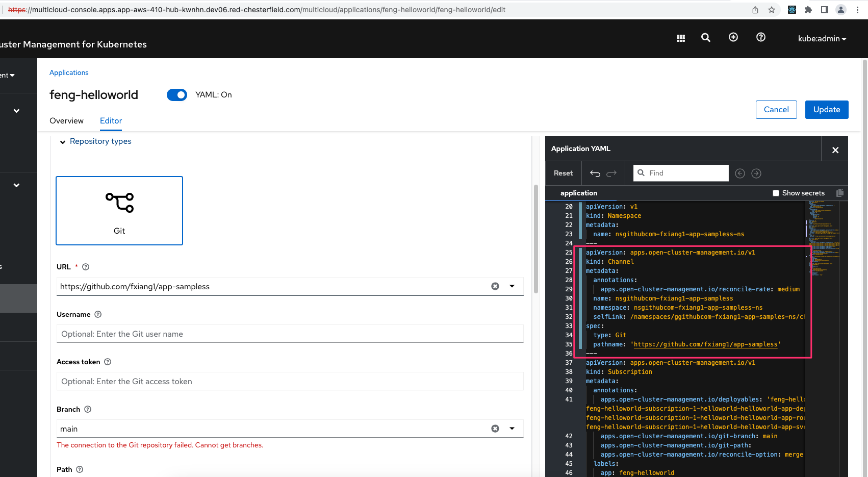Switch to the Overview tab
The width and height of the screenshot is (868, 477).
tap(66, 121)
